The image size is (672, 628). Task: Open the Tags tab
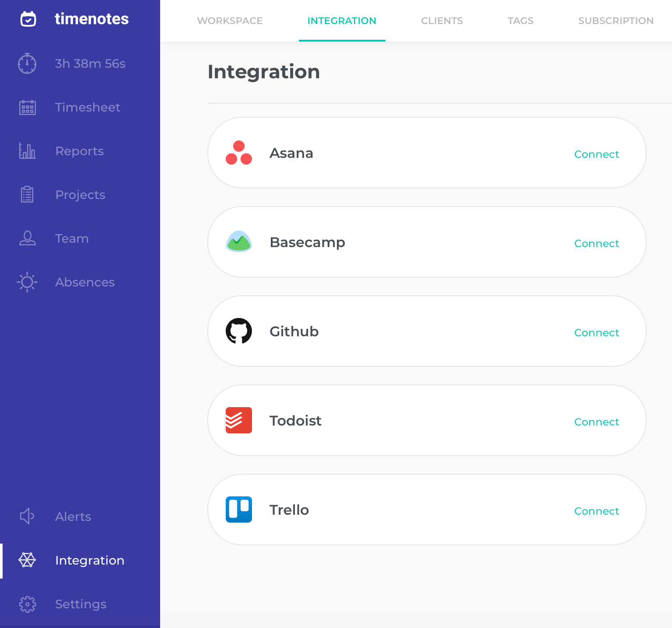coord(521,21)
